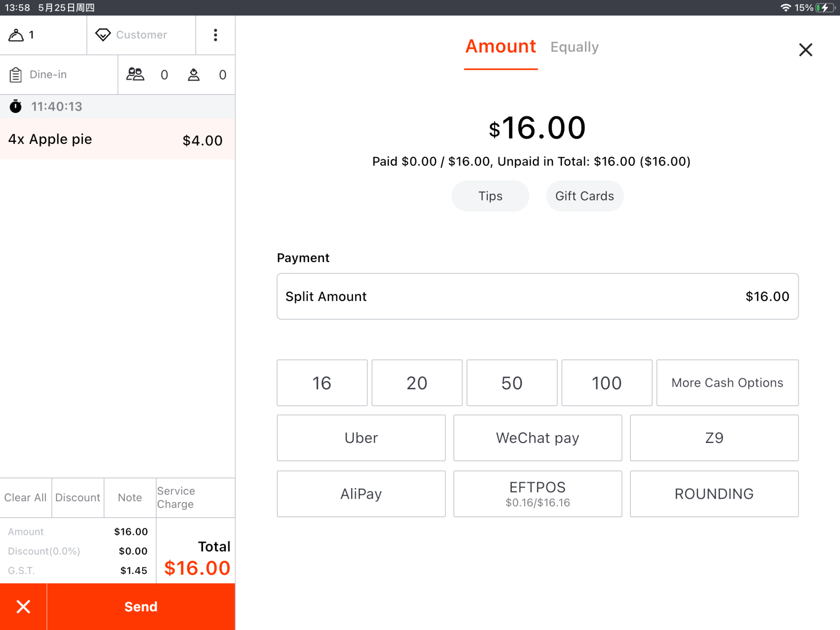This screenshot has width=840, height=630.
Task: Select the Amount tab
Action: tap(500, 46)
